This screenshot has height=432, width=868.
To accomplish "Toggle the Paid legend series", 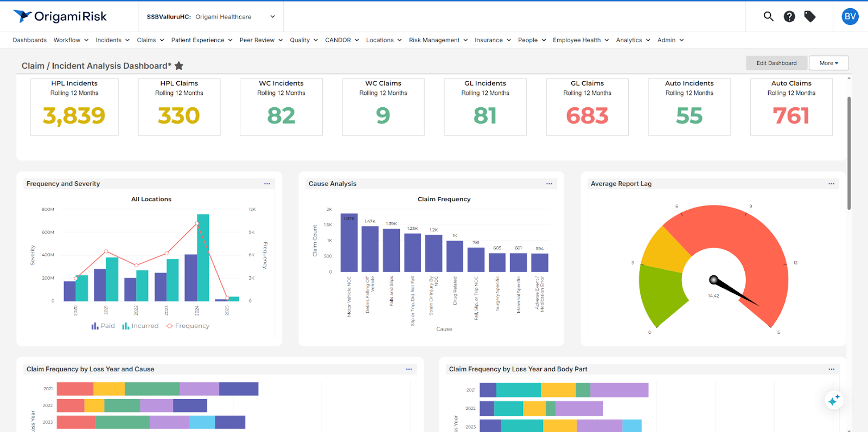I will (103, 326).
